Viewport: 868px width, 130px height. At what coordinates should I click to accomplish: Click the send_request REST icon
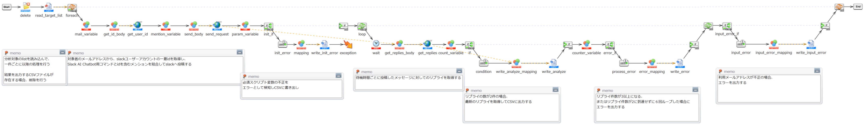pyautogui.click(x=217, y=25)
